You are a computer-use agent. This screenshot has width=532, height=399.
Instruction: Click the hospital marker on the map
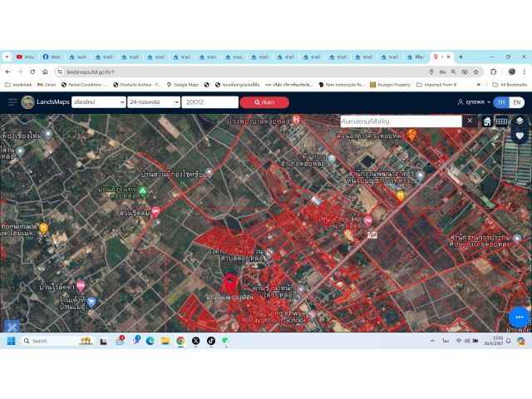296,120
